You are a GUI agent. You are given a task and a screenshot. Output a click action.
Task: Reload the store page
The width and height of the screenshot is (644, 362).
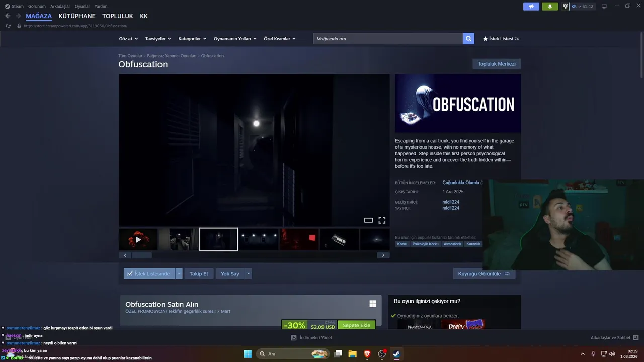(8, 26)
